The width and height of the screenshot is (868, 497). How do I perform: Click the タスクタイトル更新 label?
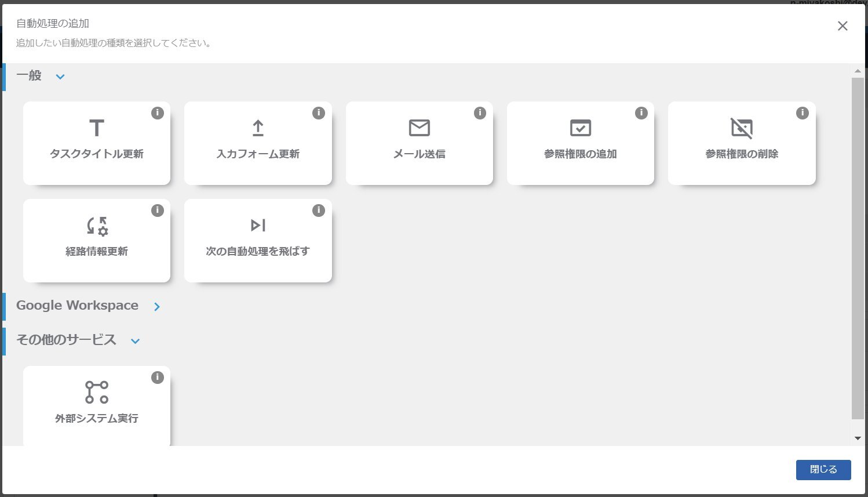[97, 154]
